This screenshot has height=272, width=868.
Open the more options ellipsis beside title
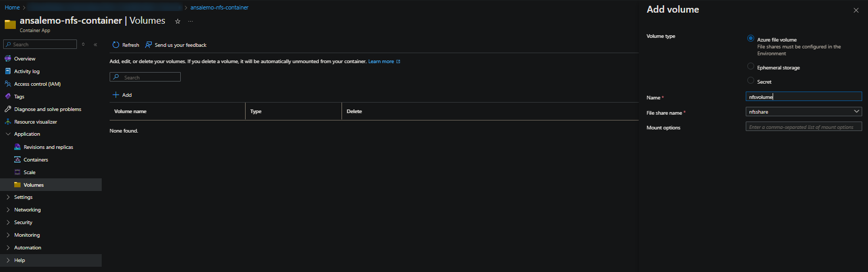tap(190, 22)
